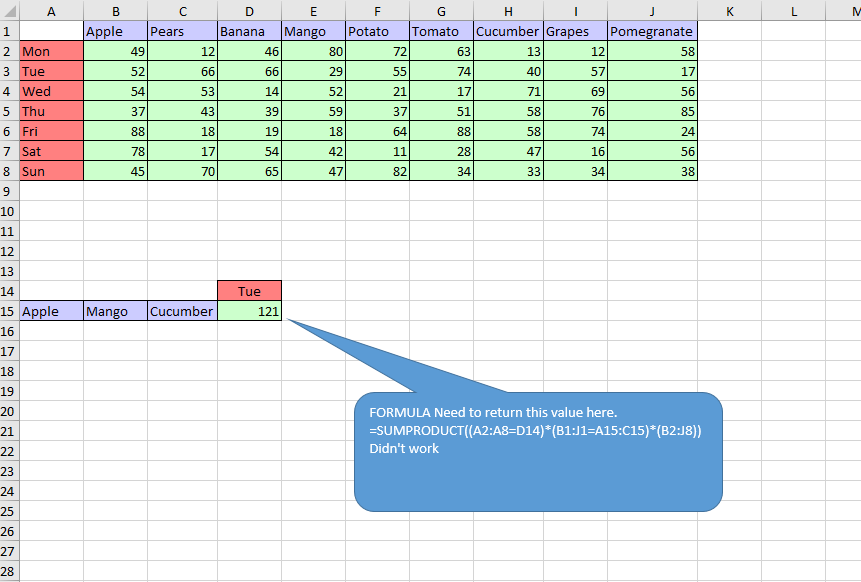
Task: Click the Apple cell in row 15
Action: click(52, 311)
